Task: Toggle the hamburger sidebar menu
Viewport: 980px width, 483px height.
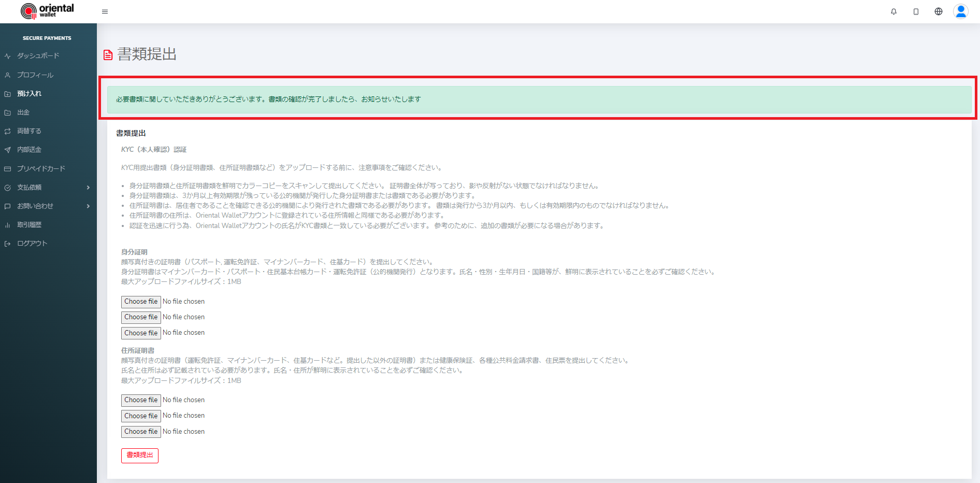Action: click(105, 11)
